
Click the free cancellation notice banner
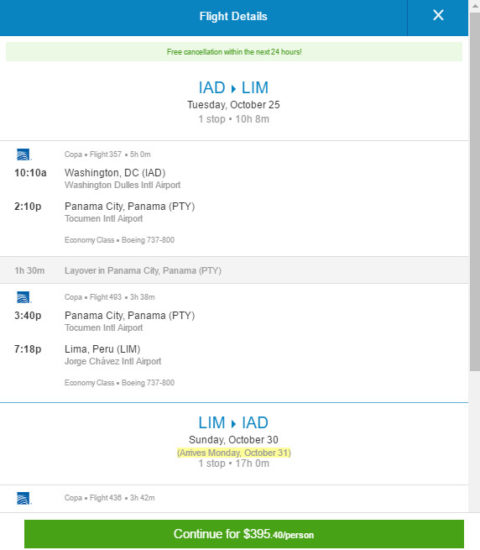pos(234,52)
